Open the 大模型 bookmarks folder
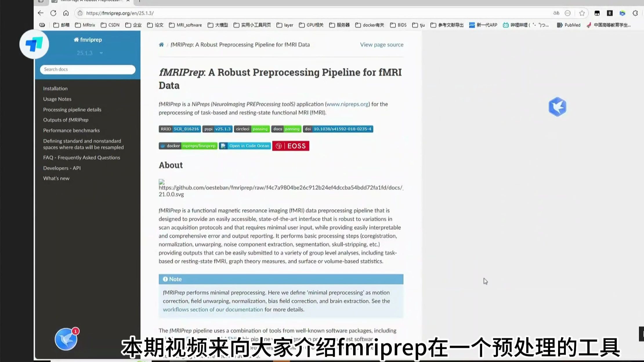Viewport: 644px width, 362px height. tap(218, 25)
